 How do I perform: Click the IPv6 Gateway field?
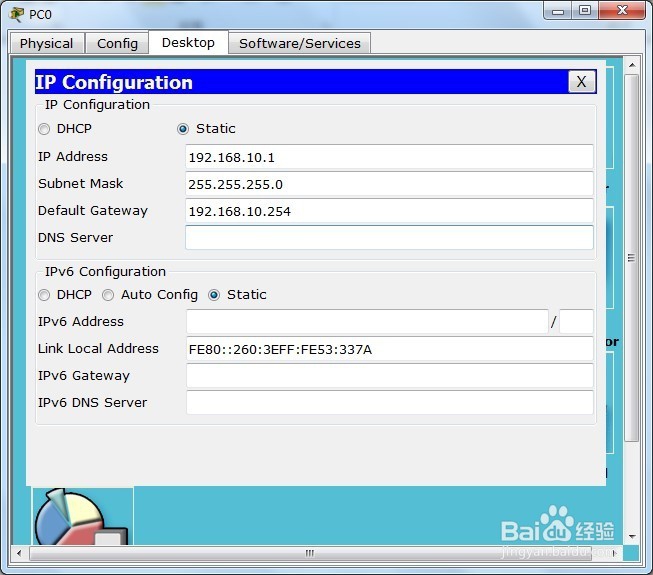coord(389,376)
